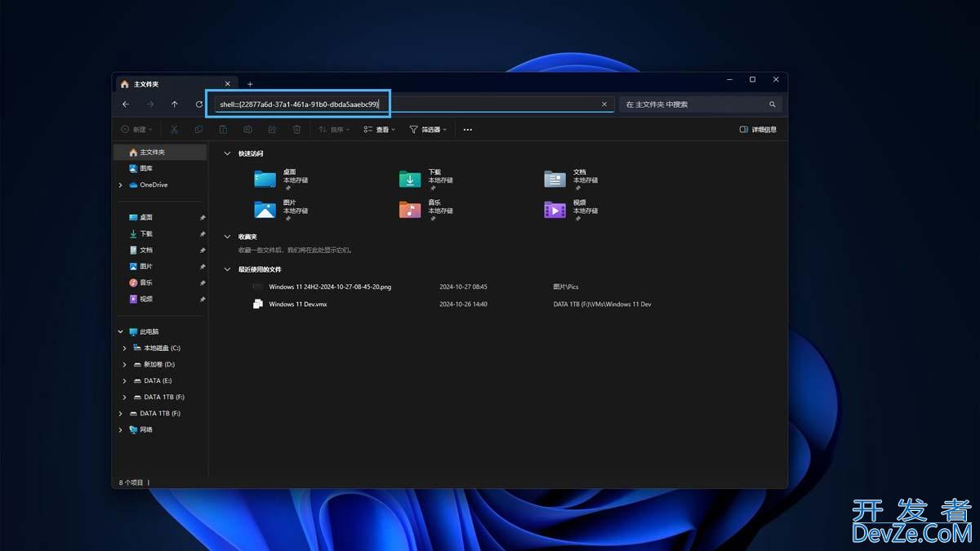Click the 2024-10-27 08:45 date cell
The height and width of the screenshot is (551, 980).
(x=463, y=287)
